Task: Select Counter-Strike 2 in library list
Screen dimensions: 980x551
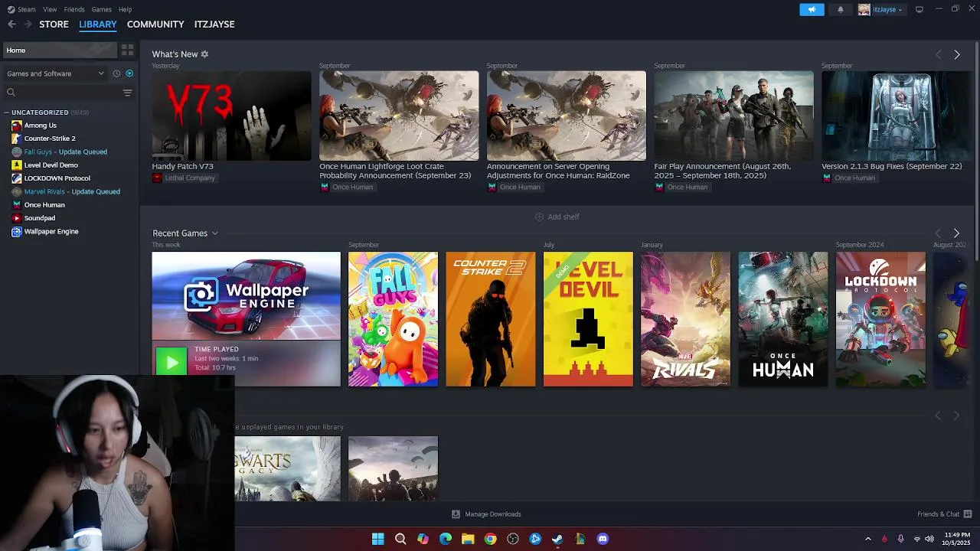Action: click(50, 139)
